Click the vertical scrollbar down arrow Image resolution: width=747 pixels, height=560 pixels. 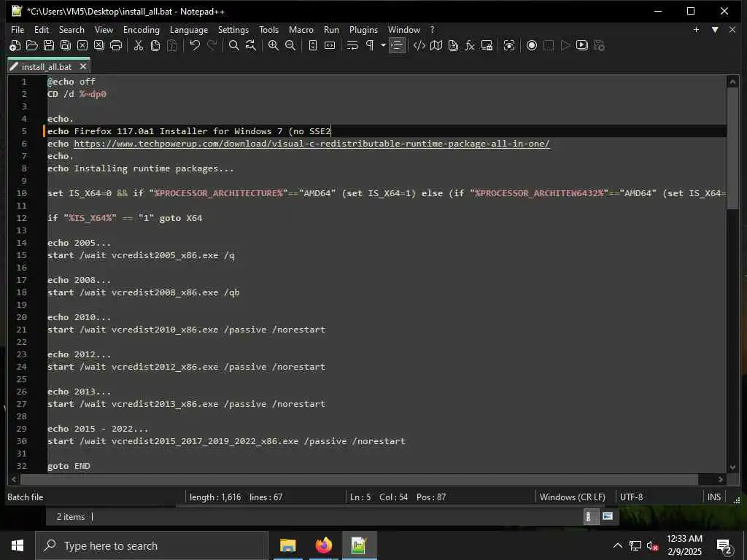pos(732,467)
